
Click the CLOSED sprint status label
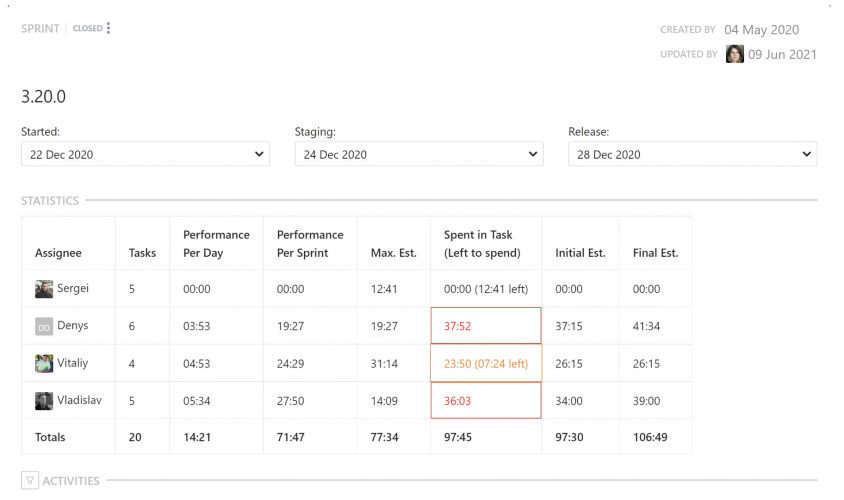point(87,29)
